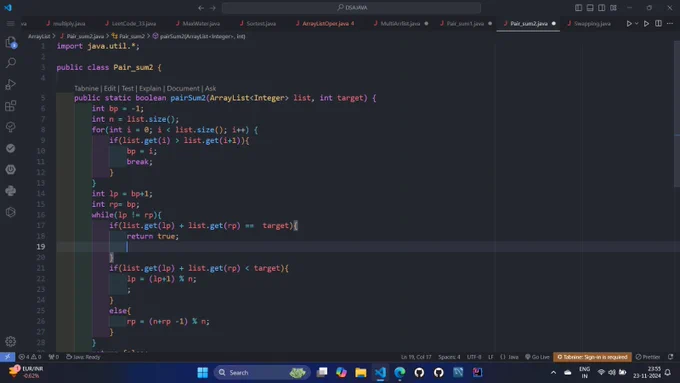Open problems list with 4 errors
The height and width of the screenshot is (383, 680).
click(x=29, y=357)
